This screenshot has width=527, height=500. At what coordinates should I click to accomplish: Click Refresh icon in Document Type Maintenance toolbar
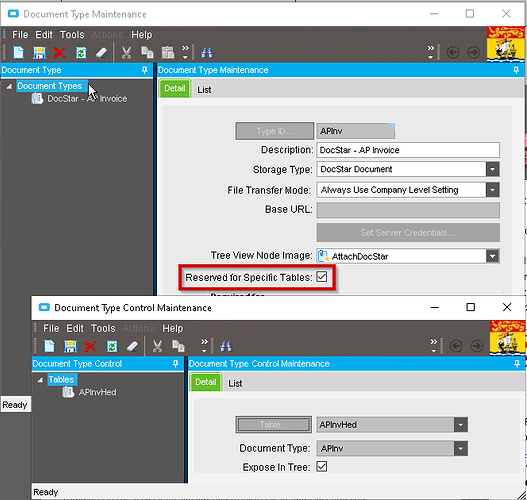coord(81,53)
